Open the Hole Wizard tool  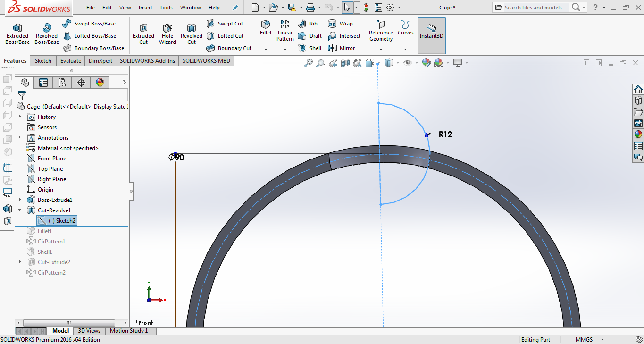tap(167, 34)
